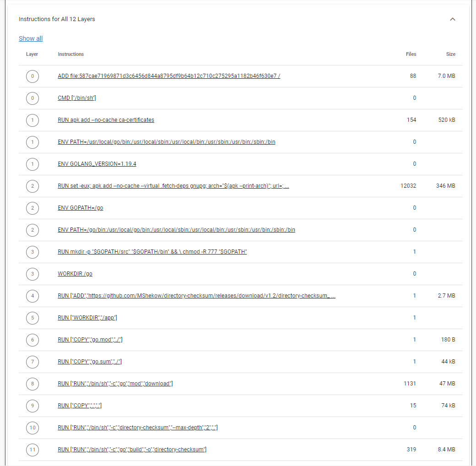Collapse the Instructions for All 12 Layers panel
The height and width of the screenshot is (466, 476).
[x=452, y=19]
